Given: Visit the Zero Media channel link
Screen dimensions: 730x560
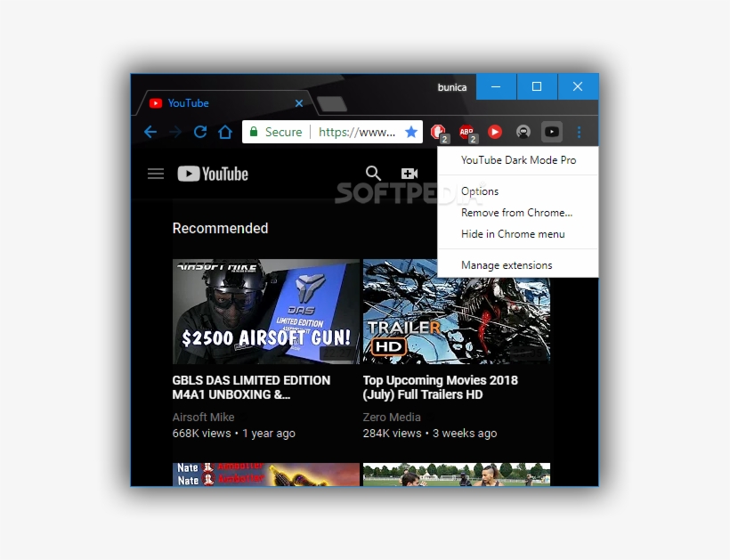Looking at the screenshot, I should 392,417.
